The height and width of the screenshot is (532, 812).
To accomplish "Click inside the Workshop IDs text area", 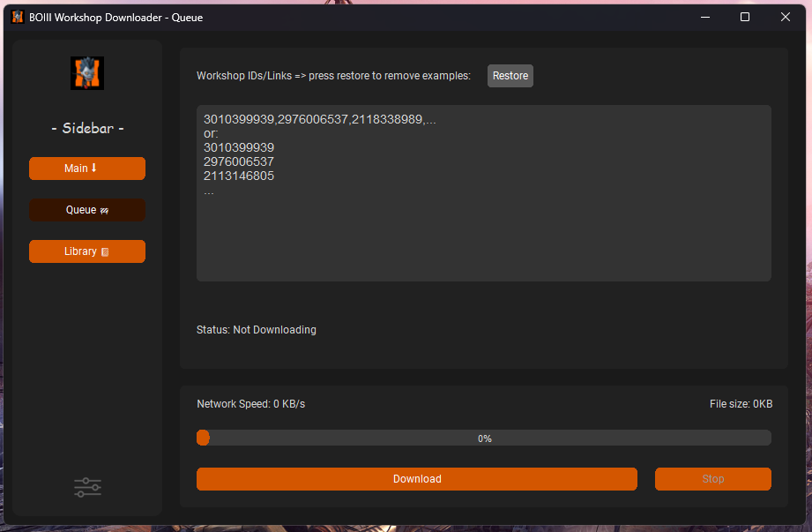I will [483, 192].
